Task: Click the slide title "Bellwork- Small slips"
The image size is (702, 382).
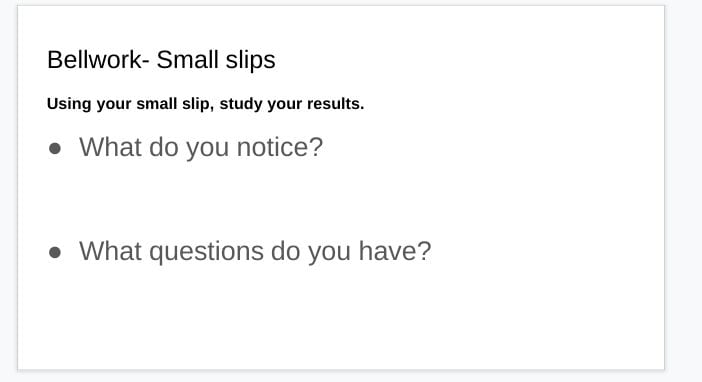Action: 161,60
